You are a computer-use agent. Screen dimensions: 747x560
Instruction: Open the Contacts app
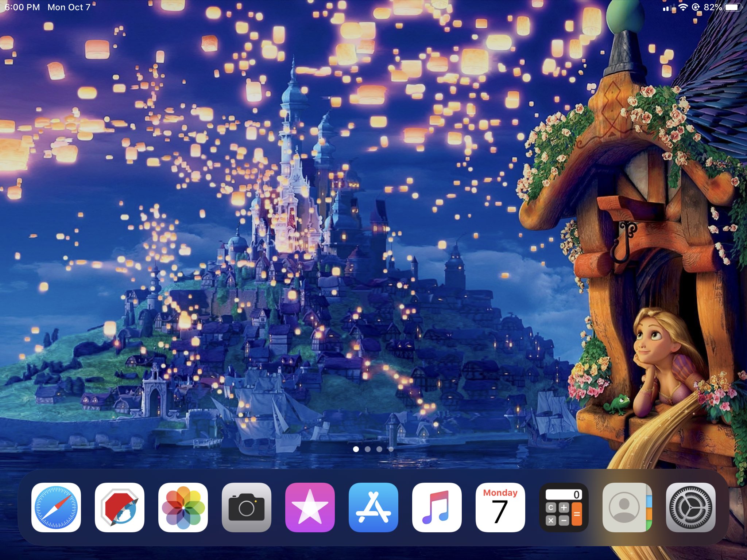pos(627,507)
